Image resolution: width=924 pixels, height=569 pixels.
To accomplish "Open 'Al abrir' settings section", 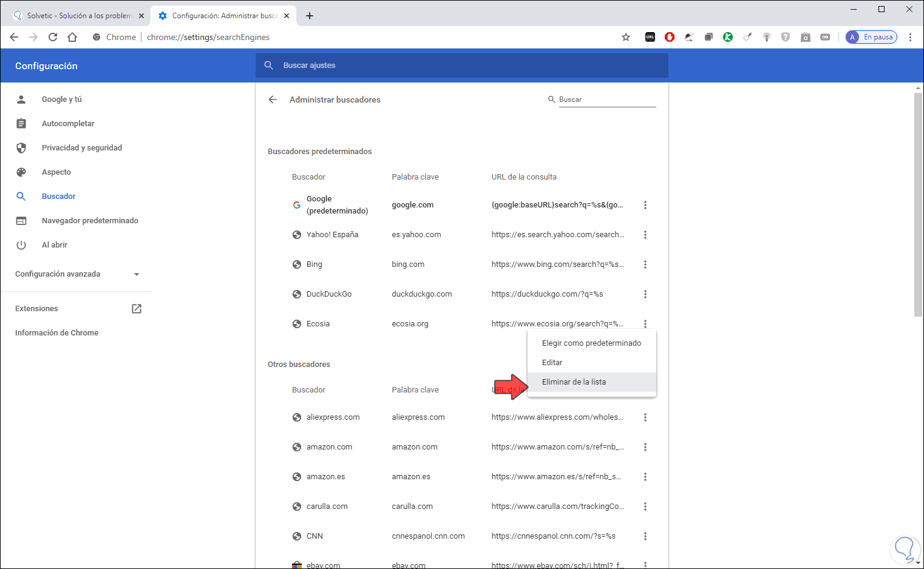I will click(55, 245).
